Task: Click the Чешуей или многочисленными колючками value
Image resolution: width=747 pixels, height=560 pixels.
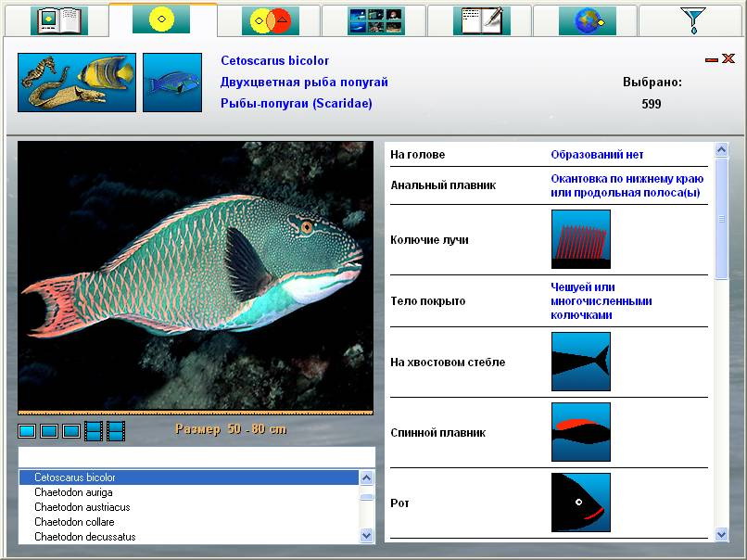Action: [601, 301]
